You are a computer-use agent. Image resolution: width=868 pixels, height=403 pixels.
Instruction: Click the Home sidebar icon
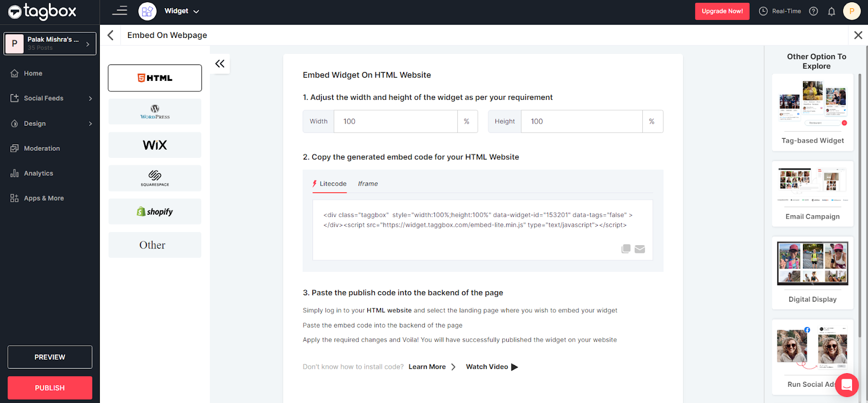point(15,73)
